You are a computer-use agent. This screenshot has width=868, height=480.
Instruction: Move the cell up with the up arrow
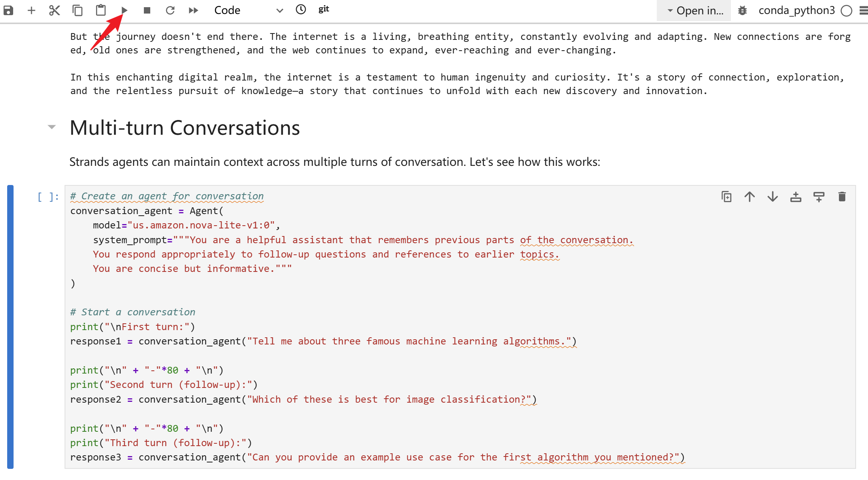click(750, 197)
